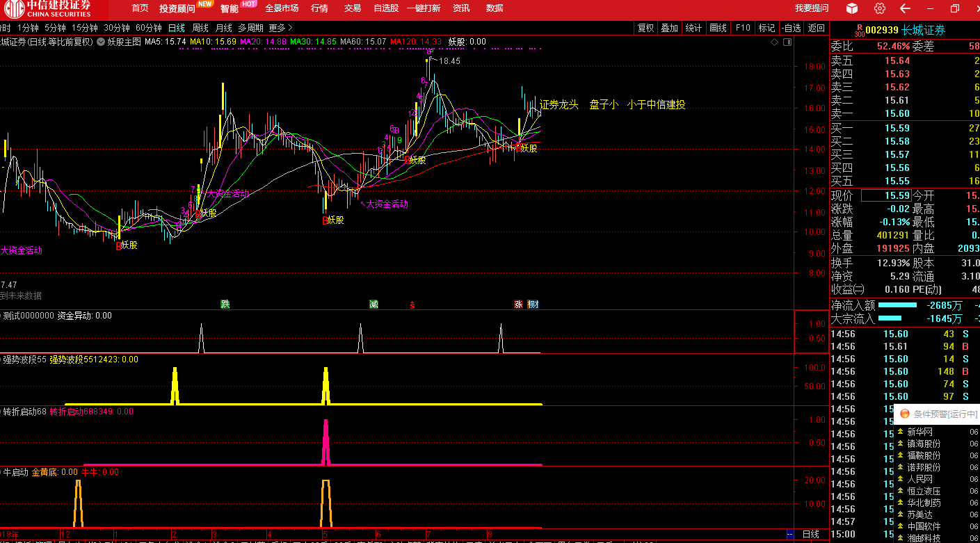Select the 日线 daily tab
This screenshot has height=543, width=980.
click(177, 29)
